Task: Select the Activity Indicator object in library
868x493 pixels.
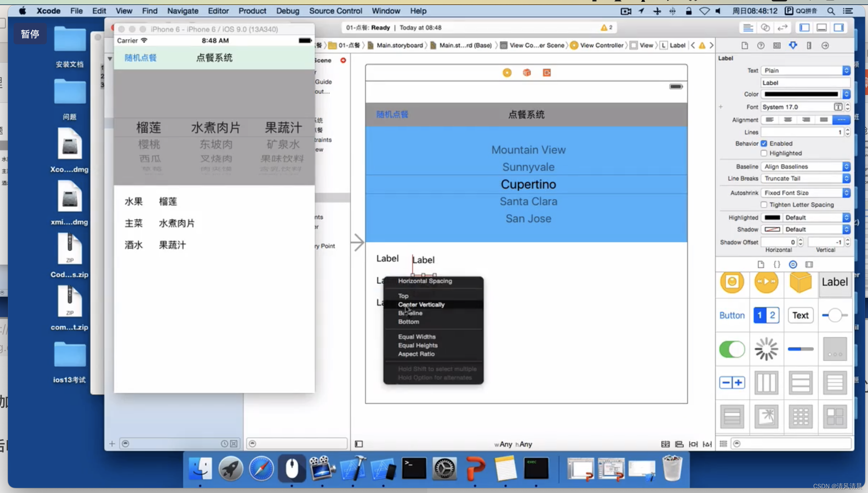Action: (x=766, y=349)
